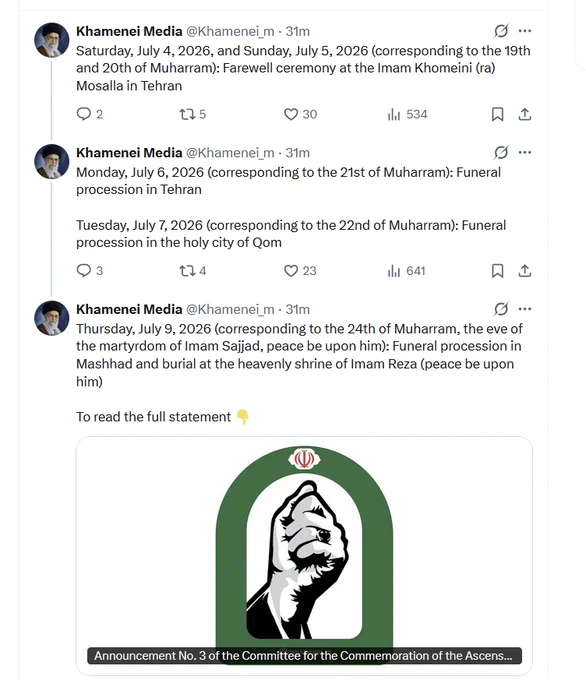Image resolution: width=586 pixels, height=680 pixels.
Task: Like the tweet with 30 likes
Action: 291,114
